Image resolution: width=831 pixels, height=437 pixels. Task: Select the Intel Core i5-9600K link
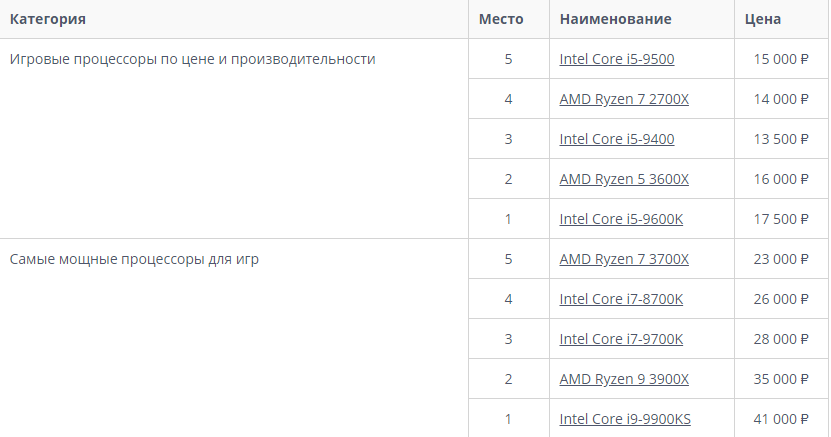tap(621, 219)
